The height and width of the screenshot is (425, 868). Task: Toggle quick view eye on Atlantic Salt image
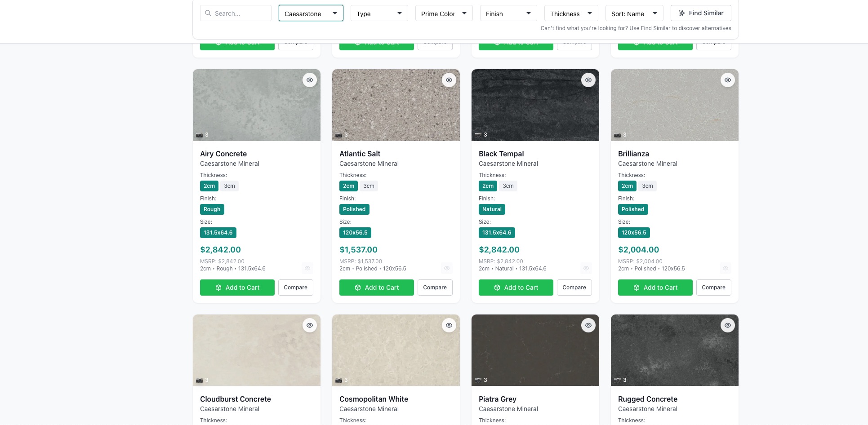pos(449,80)
